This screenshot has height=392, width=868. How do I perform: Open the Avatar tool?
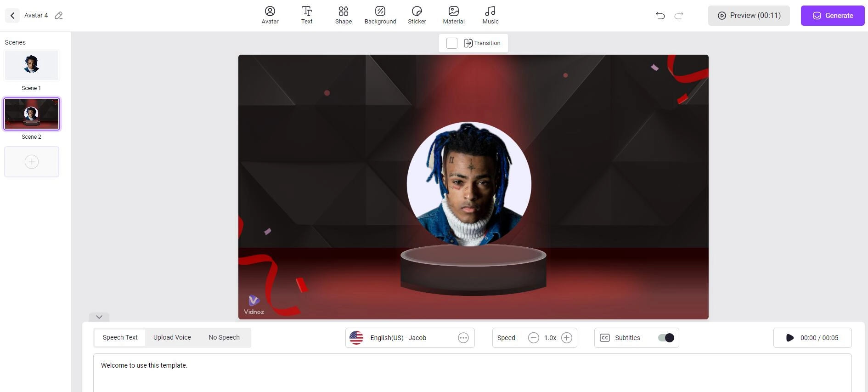pos(270,15)
